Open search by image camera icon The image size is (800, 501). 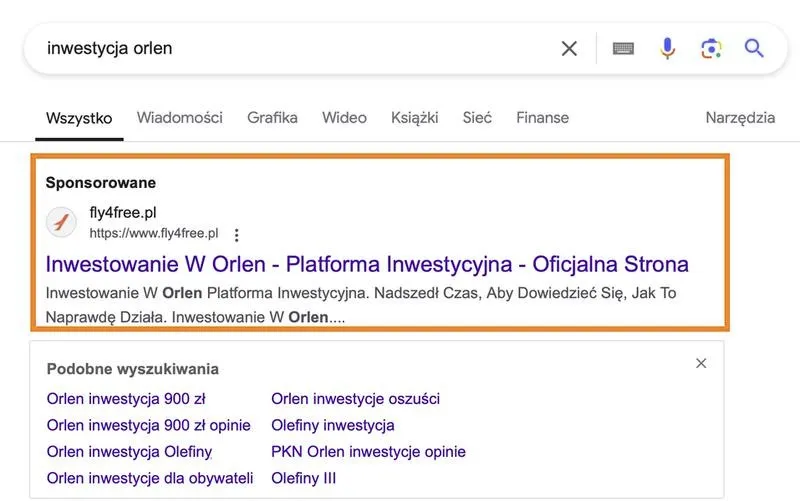coord(711,48)
